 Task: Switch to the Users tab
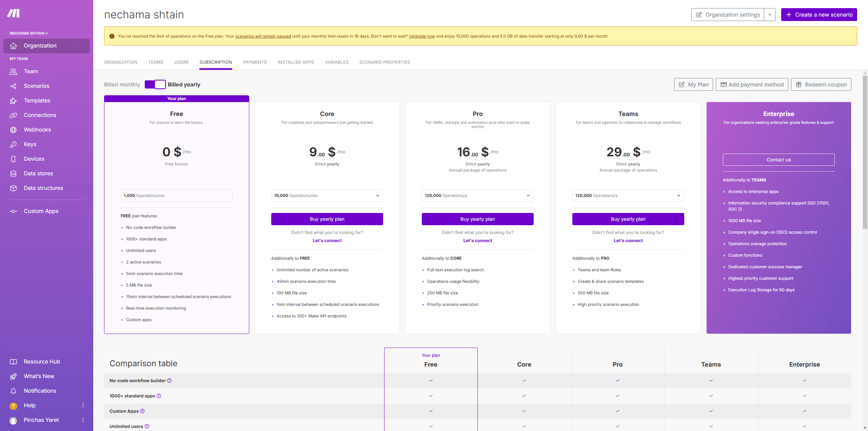pyautogui.click(x=181, y=62)
